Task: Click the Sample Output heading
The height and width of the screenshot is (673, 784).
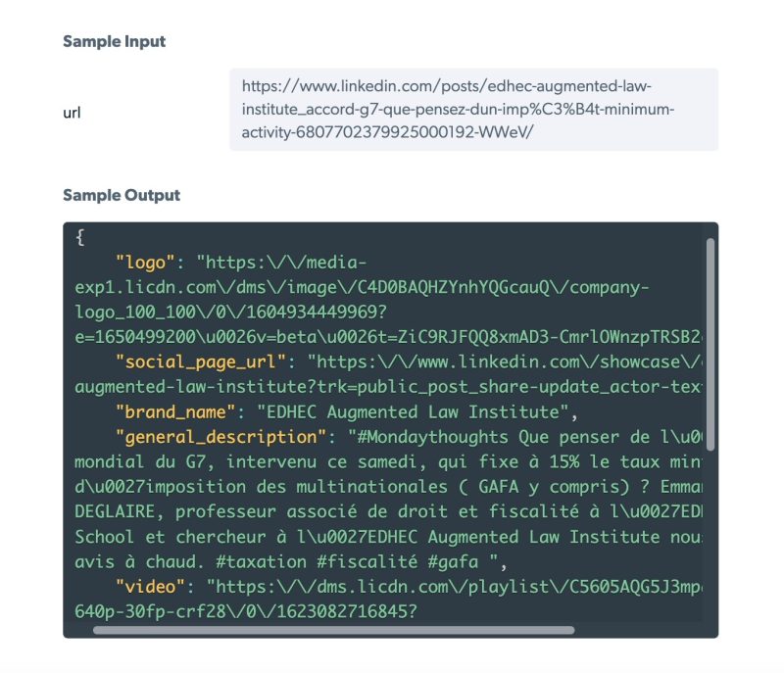Action: (x=122, y=195)
